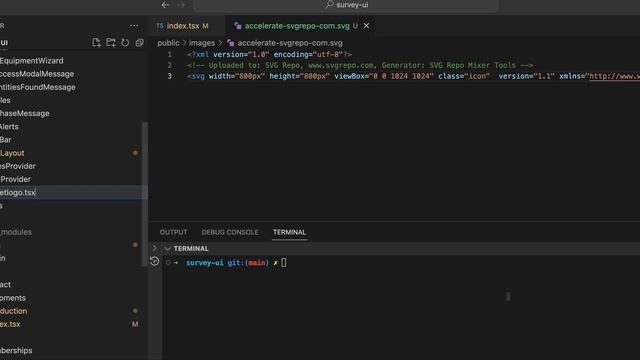Create a new folder in explorer

(111, 43)
